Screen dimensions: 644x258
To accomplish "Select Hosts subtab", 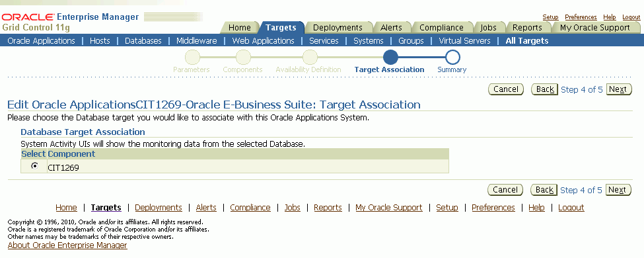I will click(x=100, y=41).
